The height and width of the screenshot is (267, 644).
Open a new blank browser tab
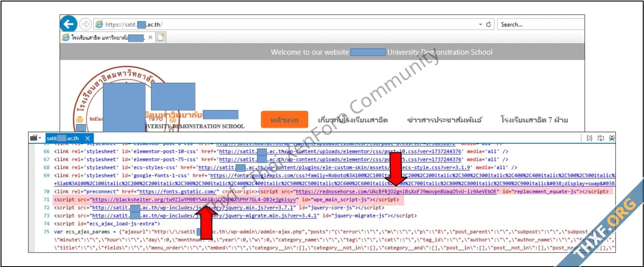[161, 37]
